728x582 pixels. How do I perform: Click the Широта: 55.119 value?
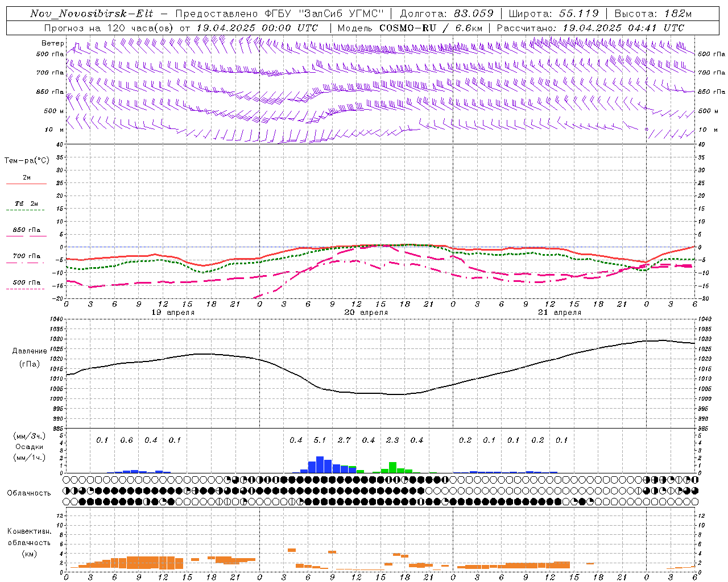point(553,14)
